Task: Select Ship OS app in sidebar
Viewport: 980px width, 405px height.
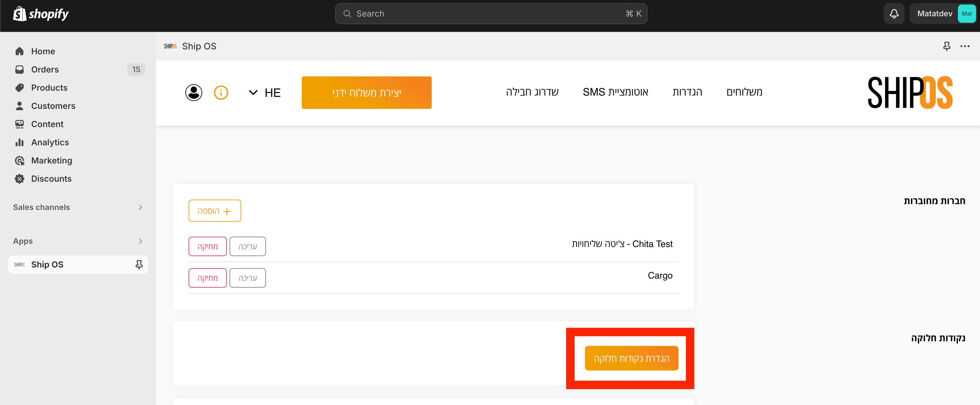Action: [x=78, y=265]
